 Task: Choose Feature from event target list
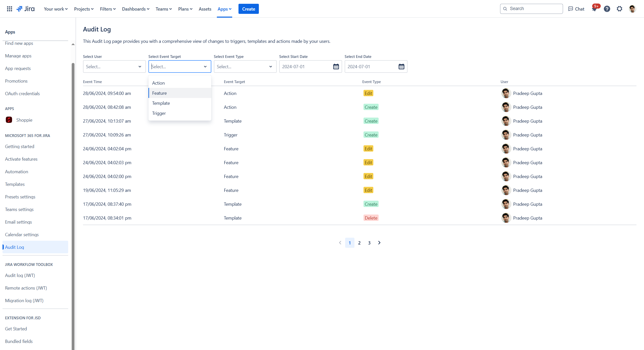click(159, 93)
